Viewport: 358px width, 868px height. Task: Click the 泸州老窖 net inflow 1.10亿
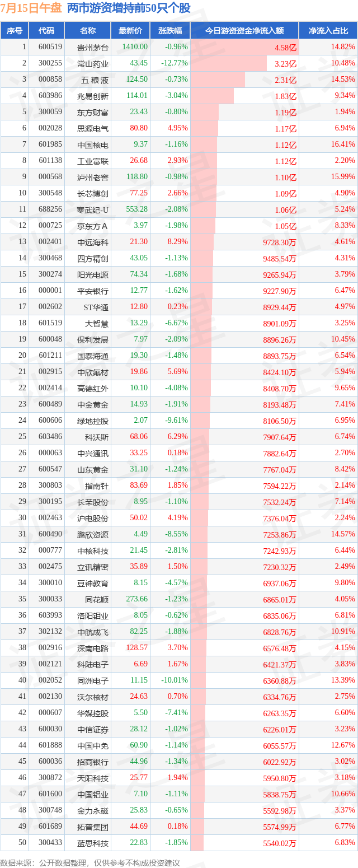(285, 178)
